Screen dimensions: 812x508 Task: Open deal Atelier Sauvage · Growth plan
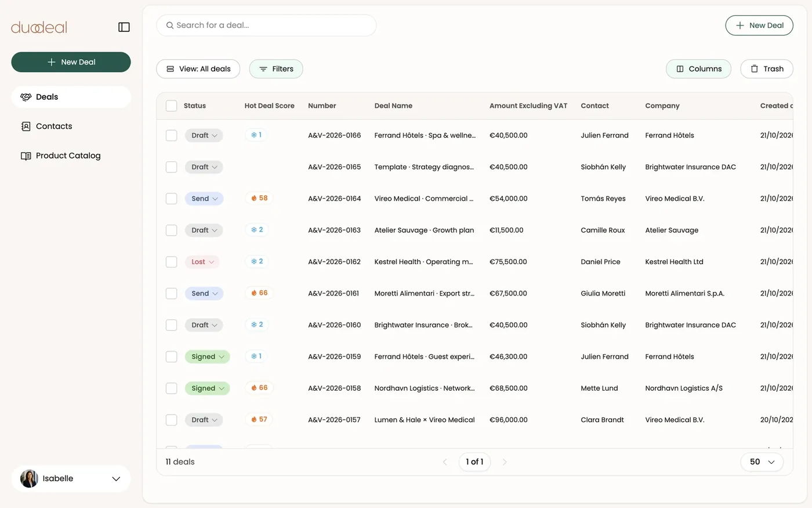424,230
